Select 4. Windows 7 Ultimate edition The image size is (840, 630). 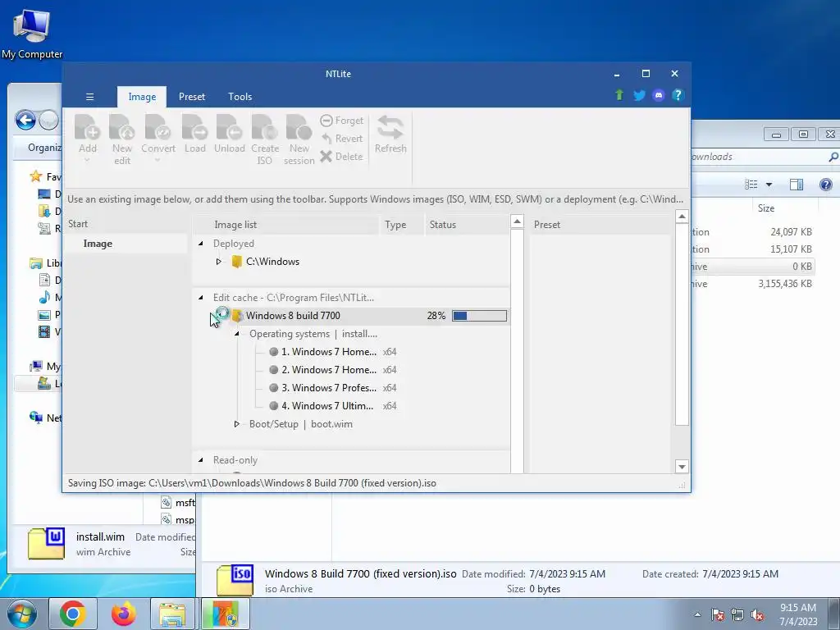(327, 406)
